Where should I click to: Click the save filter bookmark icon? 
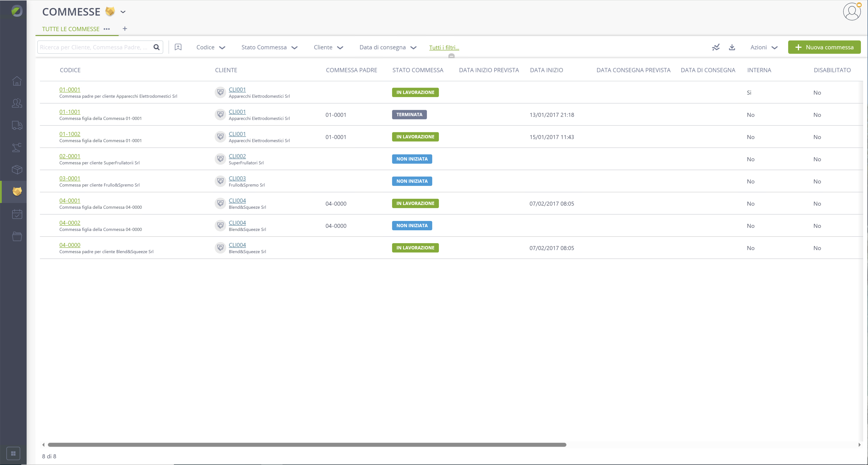(178, 47)
